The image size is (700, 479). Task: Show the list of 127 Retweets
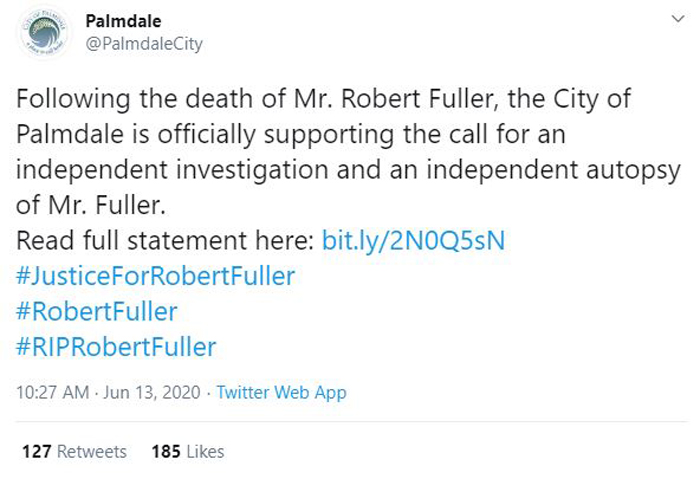pos(74,451)
